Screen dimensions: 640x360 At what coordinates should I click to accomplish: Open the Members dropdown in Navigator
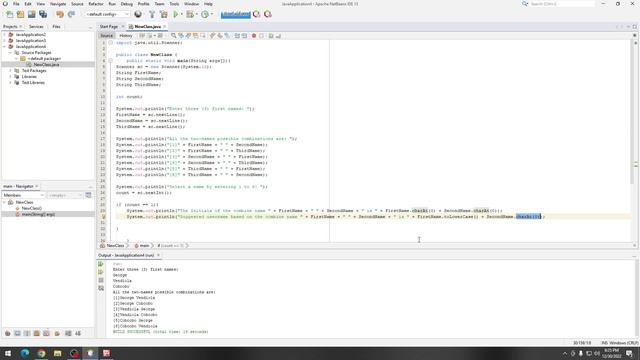click(x=23, y=195)
